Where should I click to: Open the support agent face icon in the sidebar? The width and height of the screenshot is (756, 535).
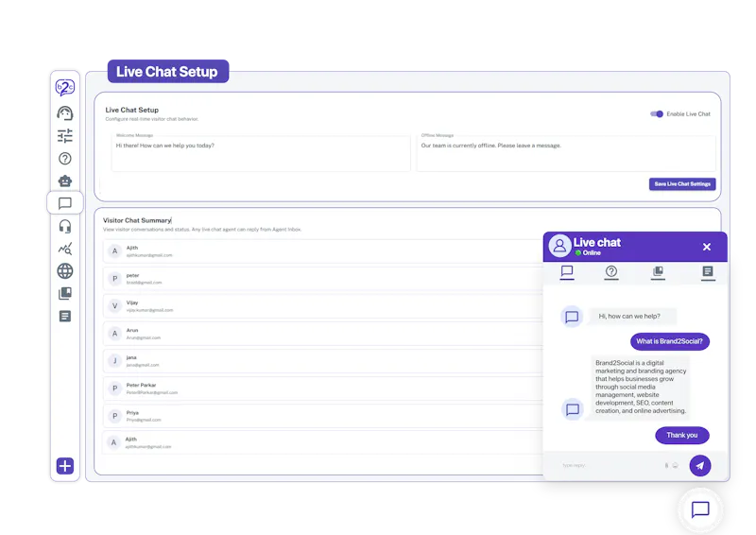pyautogui.click(x=64, y=113)
